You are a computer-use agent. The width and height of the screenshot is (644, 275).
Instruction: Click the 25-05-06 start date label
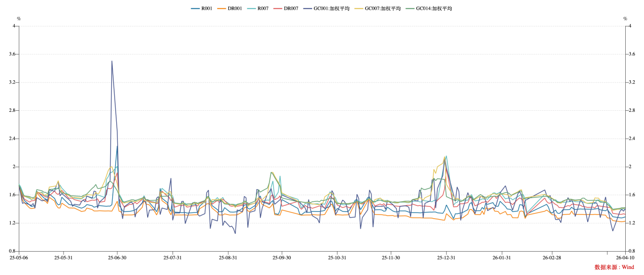(x=19, y=258)
